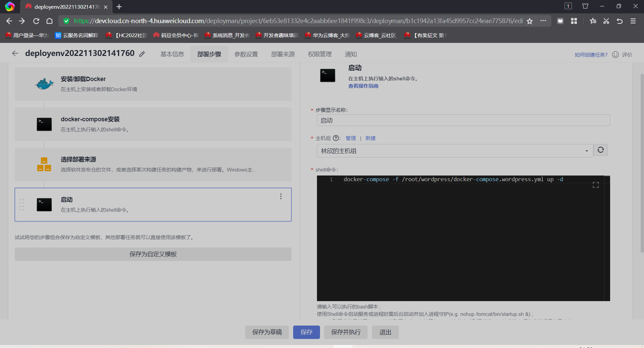Click the browser forward button
This screenshot has width=644, height=348.
[x=22, y=21]
